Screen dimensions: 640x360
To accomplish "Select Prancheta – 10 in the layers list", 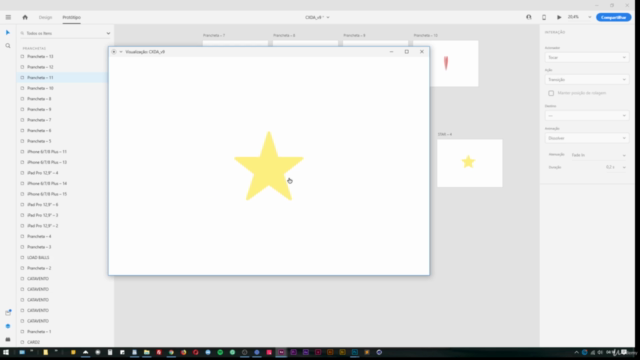I will click(x=62, y=88).
